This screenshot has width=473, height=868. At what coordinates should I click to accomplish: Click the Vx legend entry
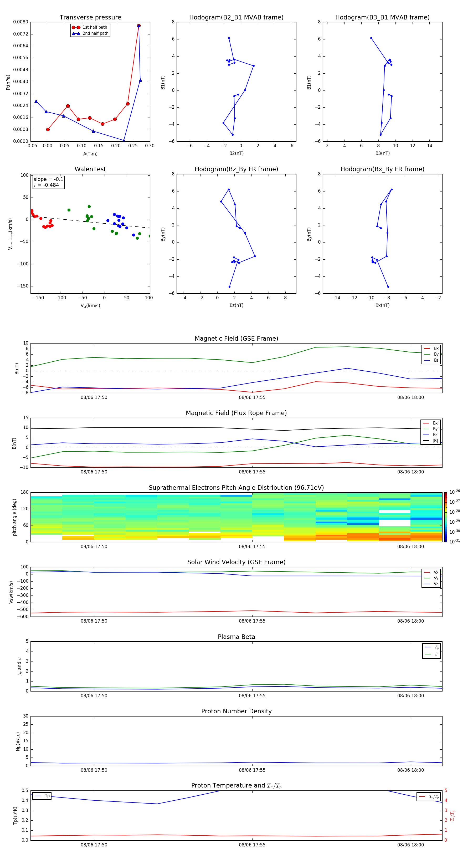(x=431, y=572)
